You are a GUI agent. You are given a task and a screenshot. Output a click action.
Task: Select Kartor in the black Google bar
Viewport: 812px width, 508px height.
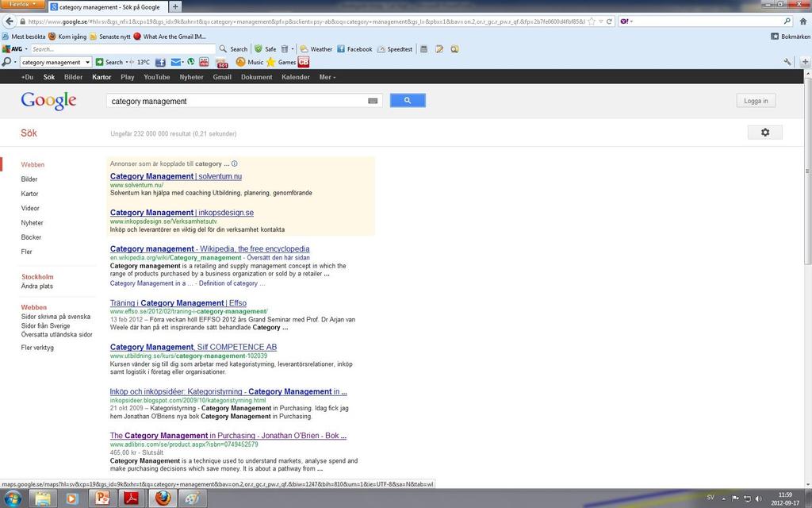[x=101, y=77]
